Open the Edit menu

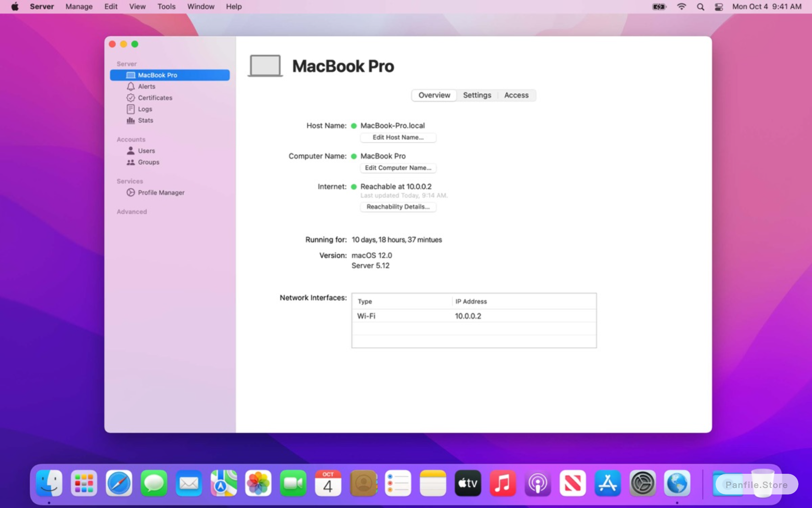pyautogui.click(x=111, y=6)
